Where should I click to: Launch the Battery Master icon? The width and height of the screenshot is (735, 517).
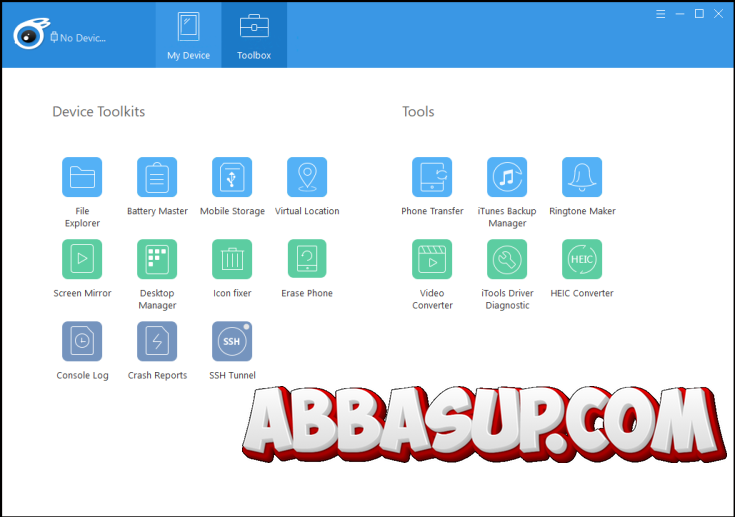157,177
